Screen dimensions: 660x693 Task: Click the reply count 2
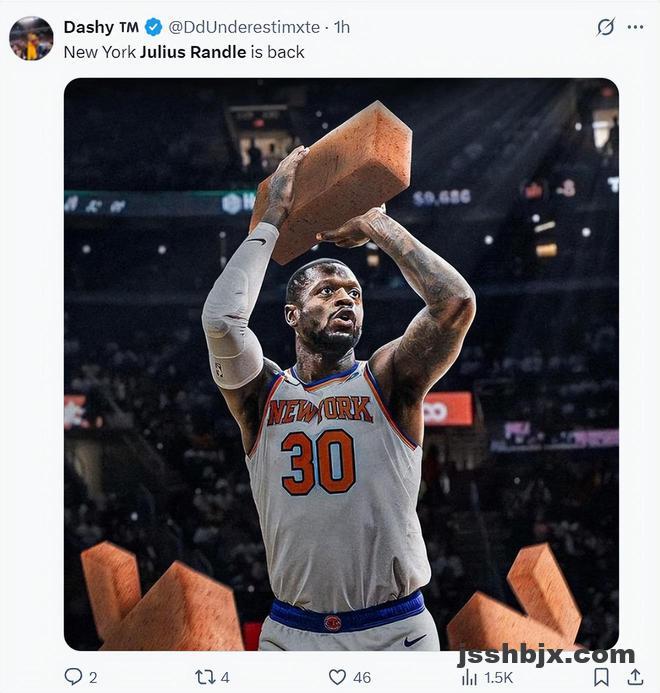click(93, 678)
